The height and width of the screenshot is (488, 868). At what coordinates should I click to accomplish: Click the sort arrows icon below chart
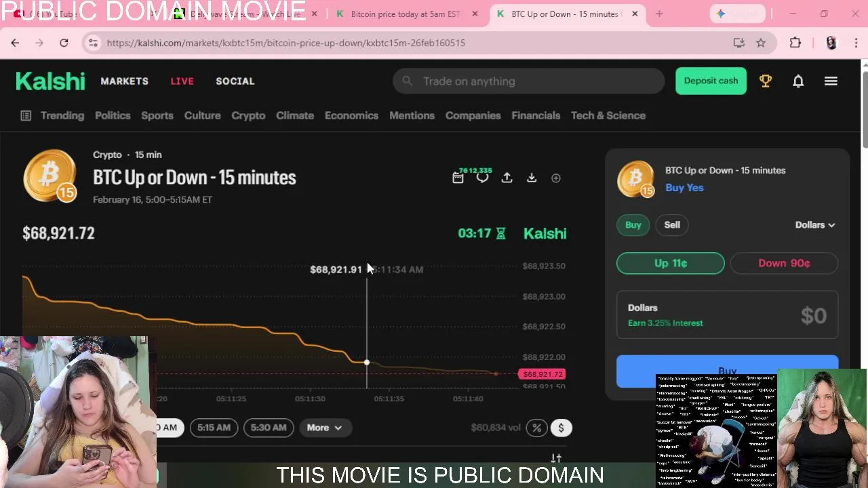tap(556, 459)
